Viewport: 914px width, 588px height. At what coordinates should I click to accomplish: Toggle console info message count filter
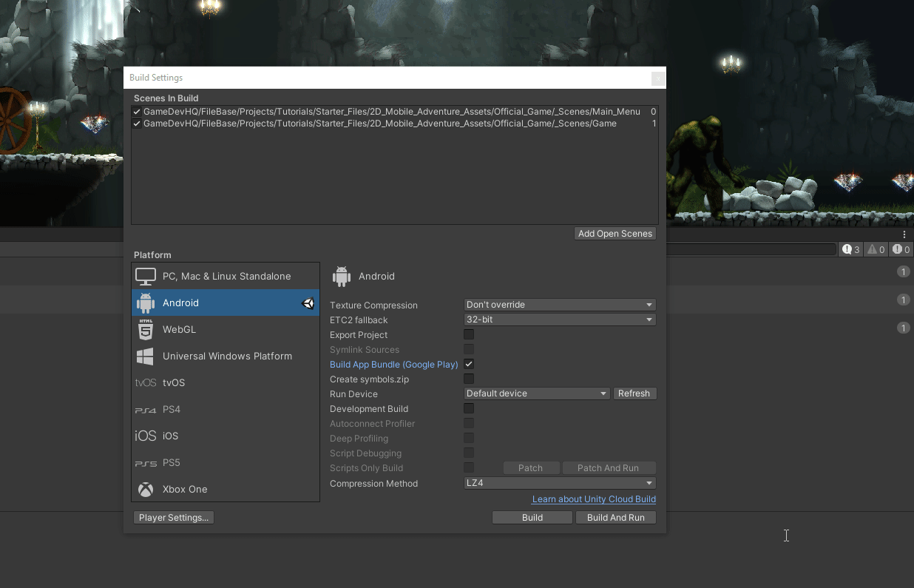pyautogui.click(x=901, y=250)
